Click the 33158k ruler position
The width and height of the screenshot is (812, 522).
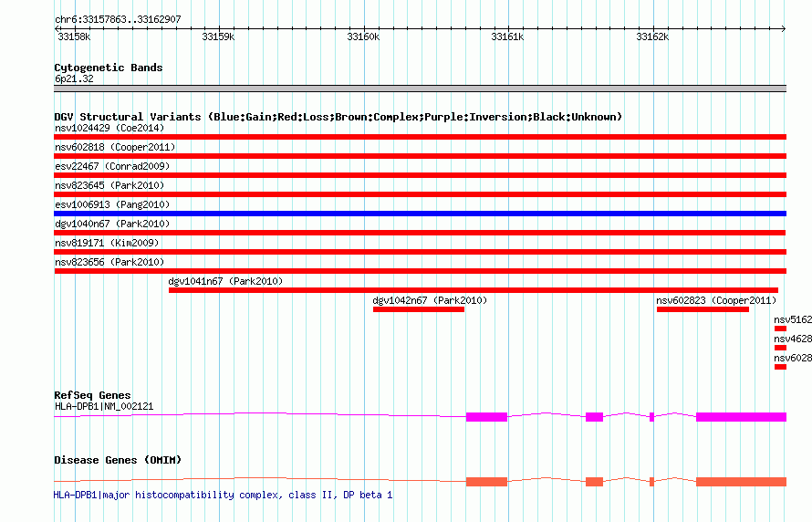coord(74,37)
